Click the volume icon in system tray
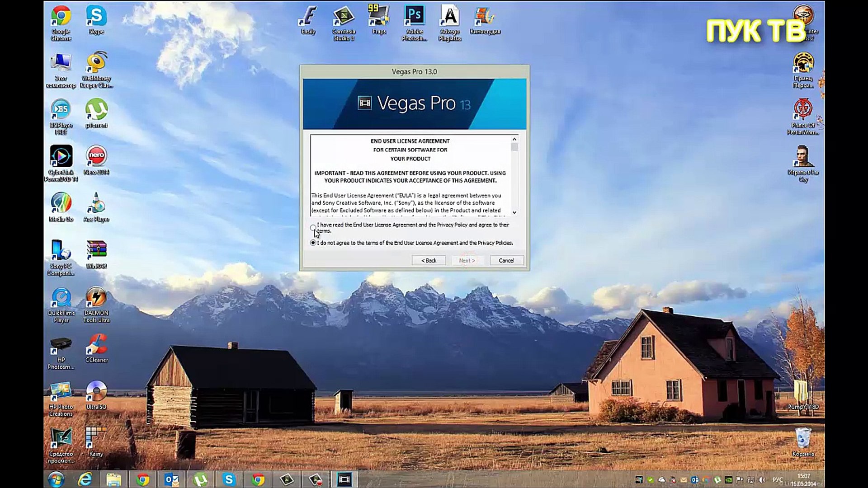The height and width of the screenshot is (488, 868). tap(762, 480)
